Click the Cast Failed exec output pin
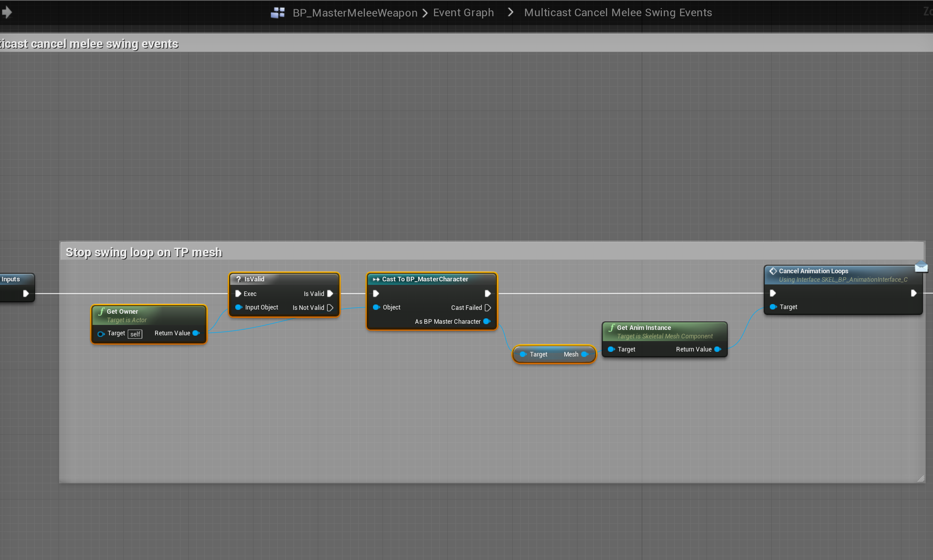Image resolution: width=933 pixels, height=560 pixels. (488, 308)
